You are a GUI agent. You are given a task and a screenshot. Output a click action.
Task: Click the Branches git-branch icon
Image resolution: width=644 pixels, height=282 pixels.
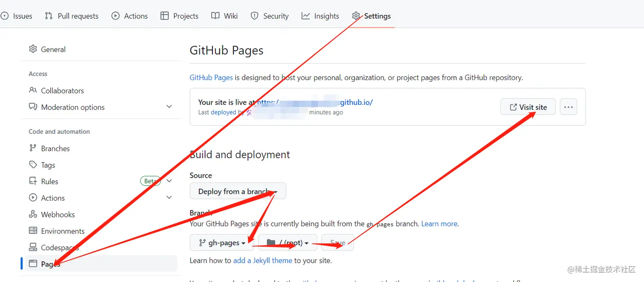pos(33,148)
